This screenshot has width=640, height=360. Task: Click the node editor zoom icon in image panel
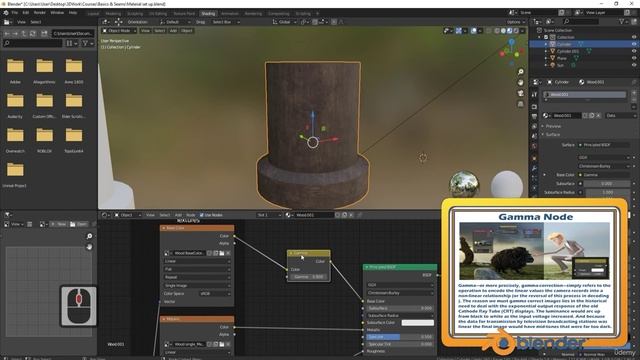pyautogui.click(x=89, y=236)
